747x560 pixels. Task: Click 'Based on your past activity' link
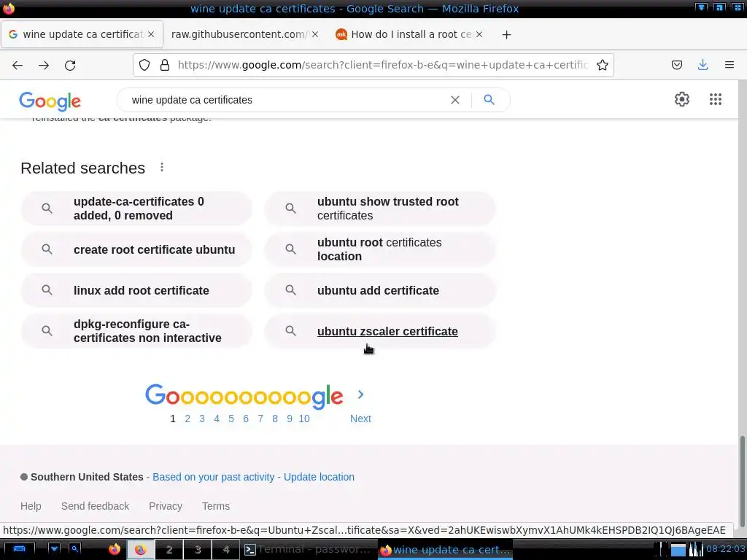click(x=214, y=477)
